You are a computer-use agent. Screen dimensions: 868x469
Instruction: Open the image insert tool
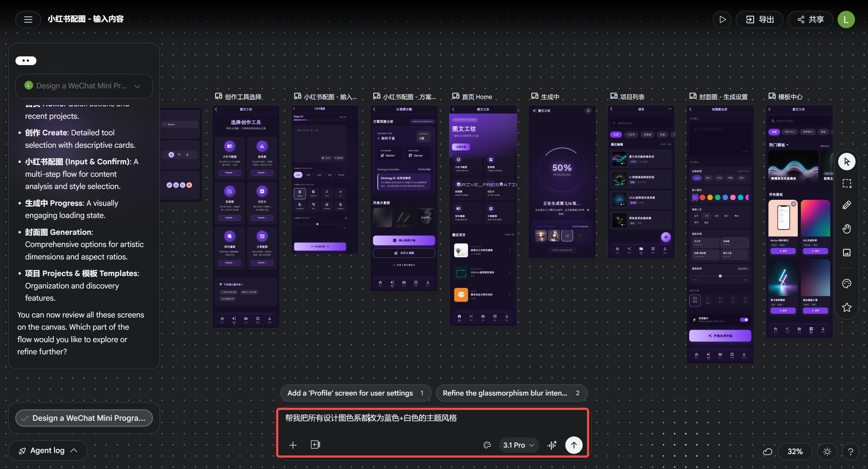846,252
